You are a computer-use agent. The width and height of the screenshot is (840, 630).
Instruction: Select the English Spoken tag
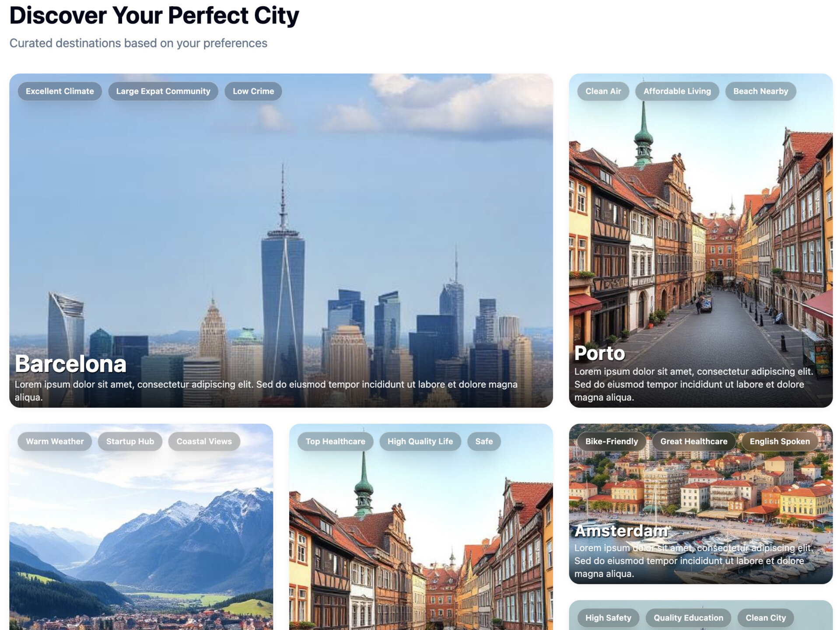[x=780, y=441]
